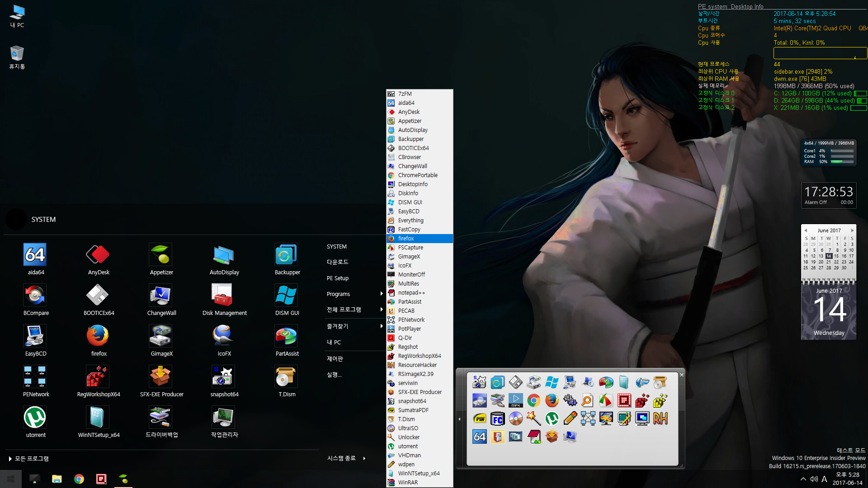Select firefox in the Programs list
Screen dimensions: 868x488
tap(420, 239)
